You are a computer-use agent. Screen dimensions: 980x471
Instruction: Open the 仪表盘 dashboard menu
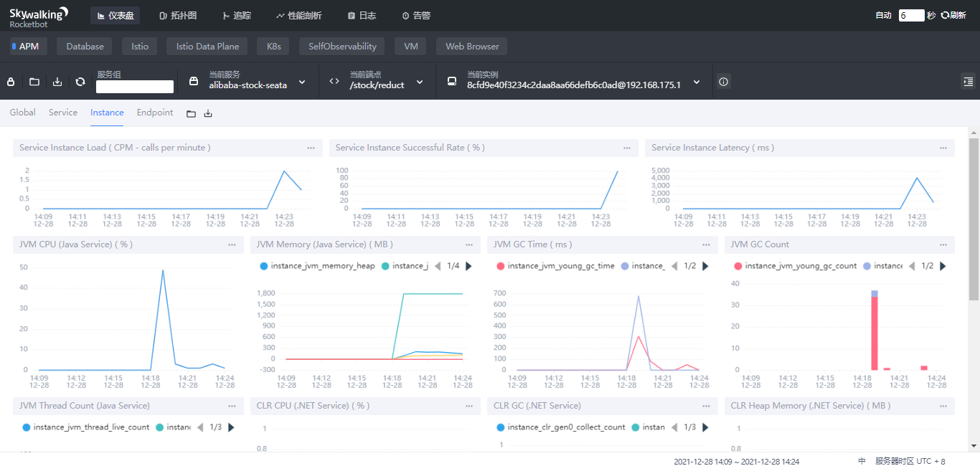click(x=116, y=15)
